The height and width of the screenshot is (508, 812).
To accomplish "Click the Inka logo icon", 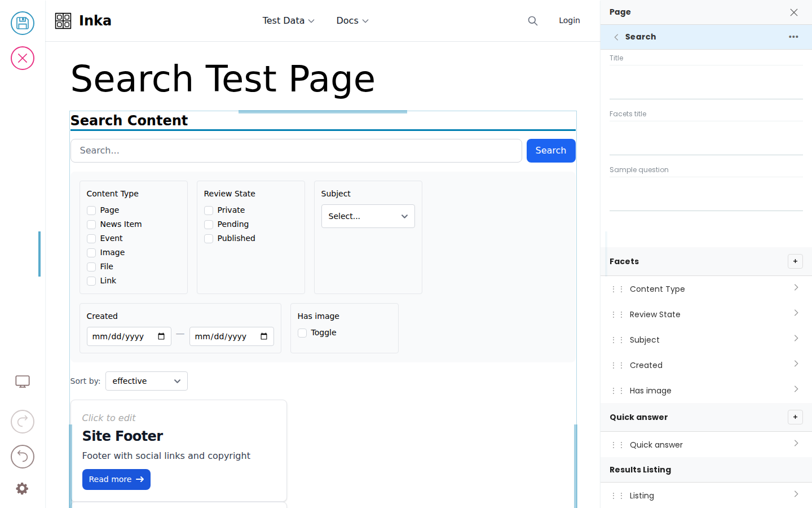I will coord(63,21).
